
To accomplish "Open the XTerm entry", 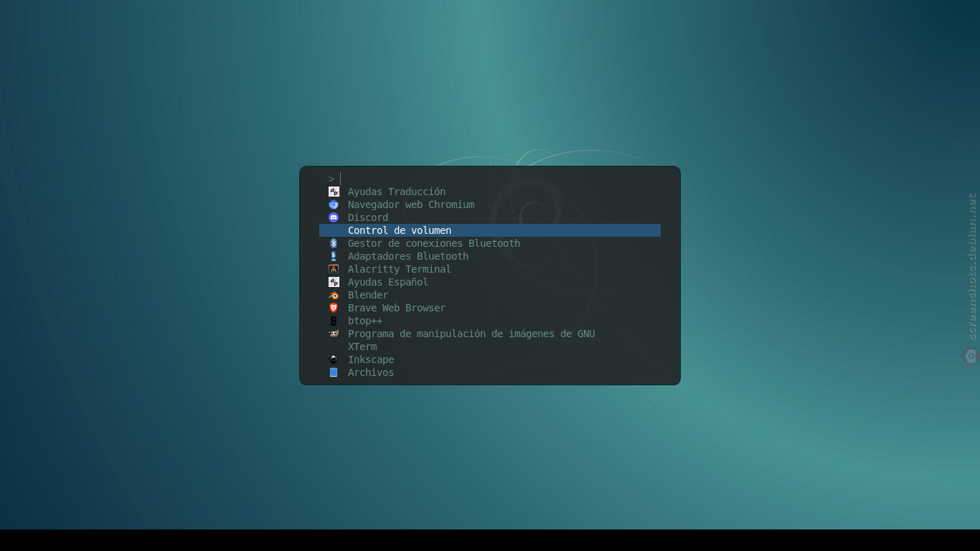I will coord(490,347).
